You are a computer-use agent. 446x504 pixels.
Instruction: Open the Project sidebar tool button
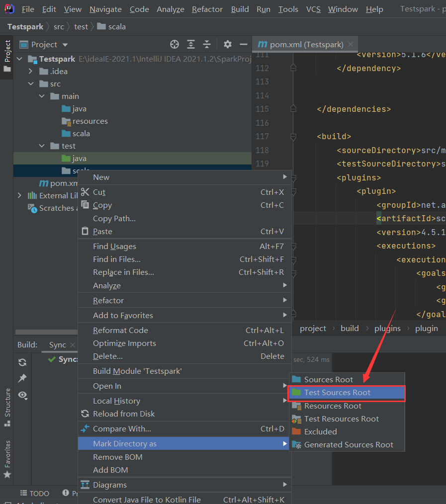pos(7,56)
